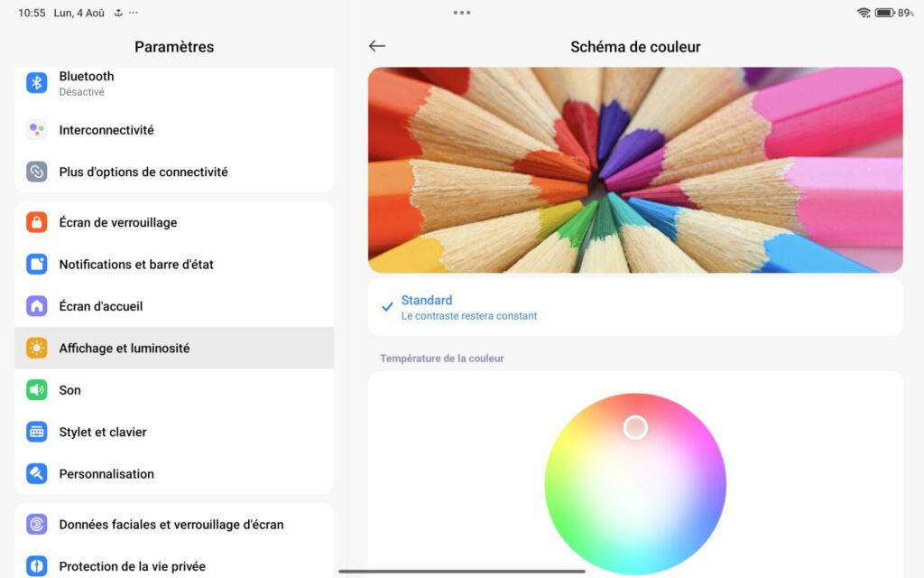Select the Interconnectivité icon
Viewport: 924px width, 578px height.
click(36, 129)
